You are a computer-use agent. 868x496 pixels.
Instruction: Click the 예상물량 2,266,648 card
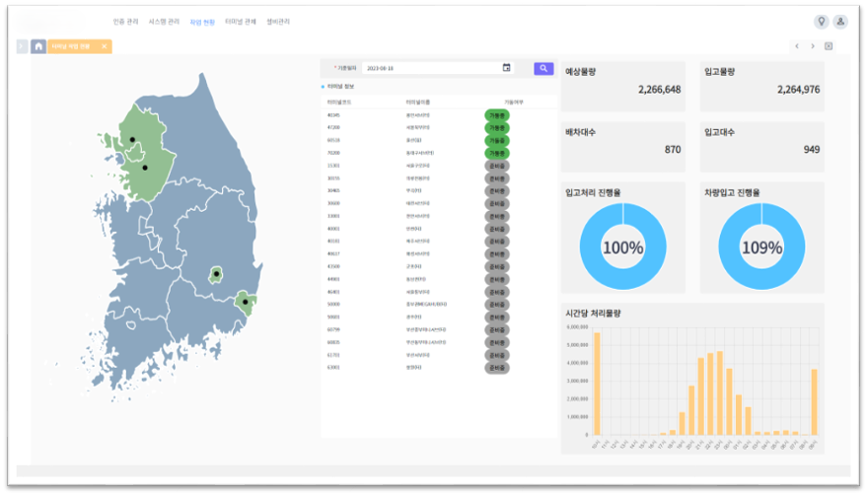coord(623,87)
